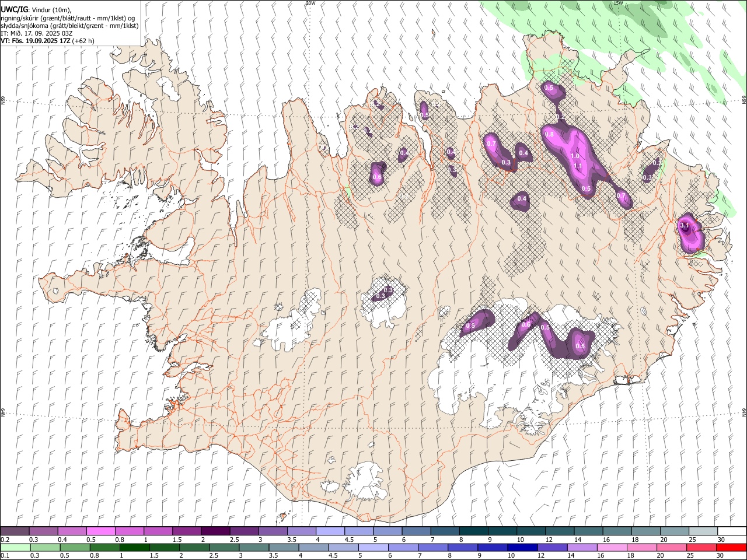Click the '0.2' scale value under the upper legend row

click(5, 540)
